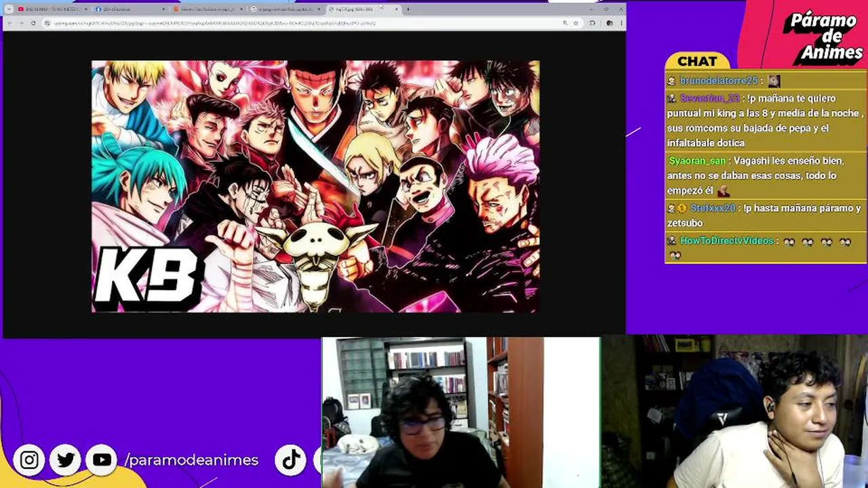Open the zoom magnifier icon in address bar
The width and height of the screenshot is (868, 488).
click(x=566, y=23)
